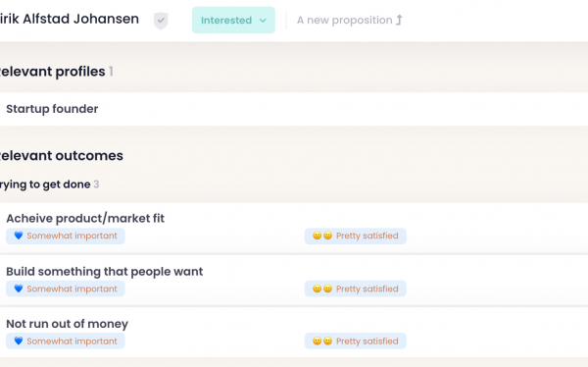This screenshot has height=367, width=588.
Task: Open the Interested status dropdown
Action: tap(233, 20)
